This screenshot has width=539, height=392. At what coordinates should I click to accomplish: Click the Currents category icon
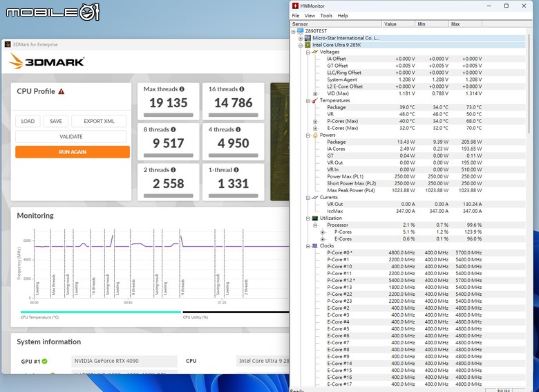click(x=315, y=197)
